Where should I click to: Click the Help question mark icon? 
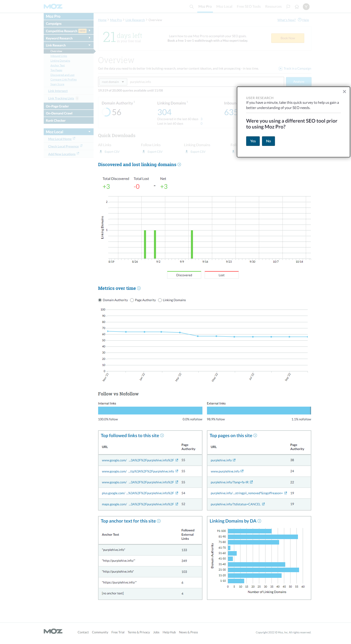pyautogui.click(x=300, y=20)
